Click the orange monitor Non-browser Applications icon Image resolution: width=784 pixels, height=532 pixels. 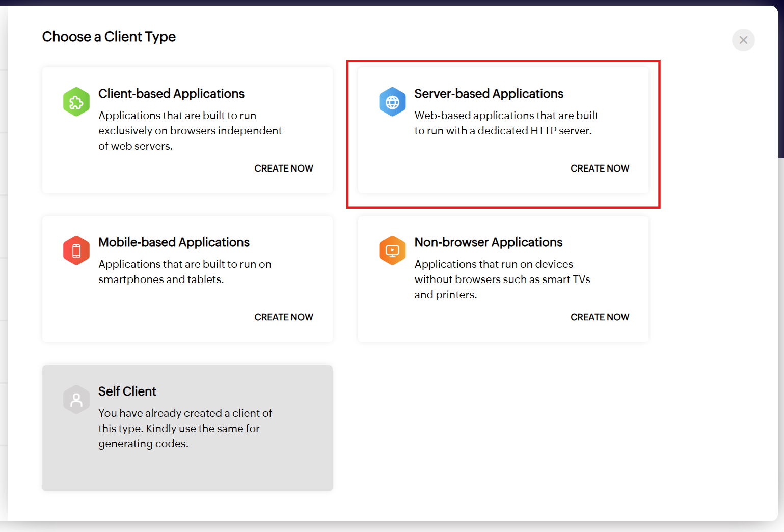[x=392, y=250]
